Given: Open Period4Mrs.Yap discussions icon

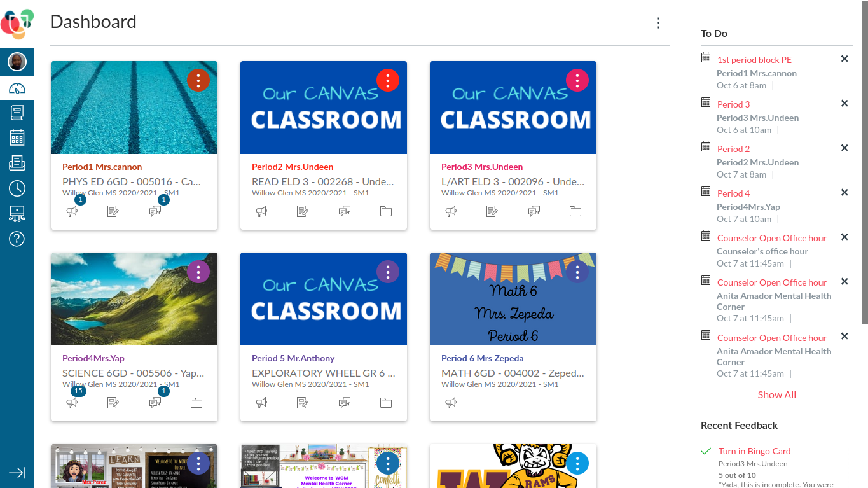Looking at the screenshot, I should click(x=155, y=403).
